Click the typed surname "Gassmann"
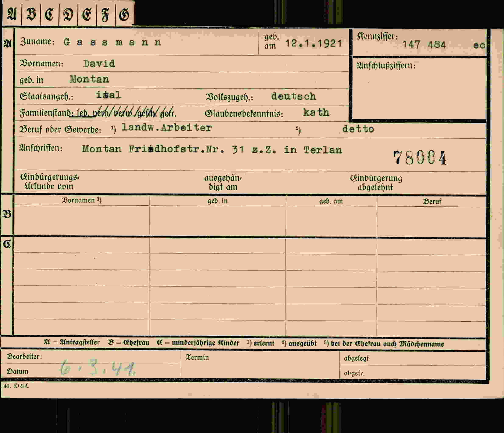Image resolution: width=504 pixels, height=433 pixels. tap(112, 42)
